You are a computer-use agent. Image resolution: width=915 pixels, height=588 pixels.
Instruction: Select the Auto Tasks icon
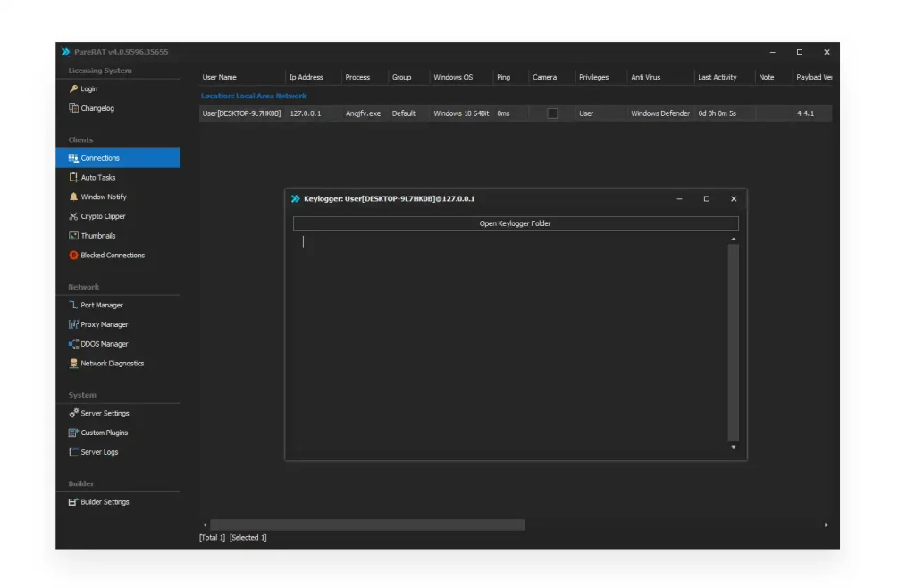point(73,178)
